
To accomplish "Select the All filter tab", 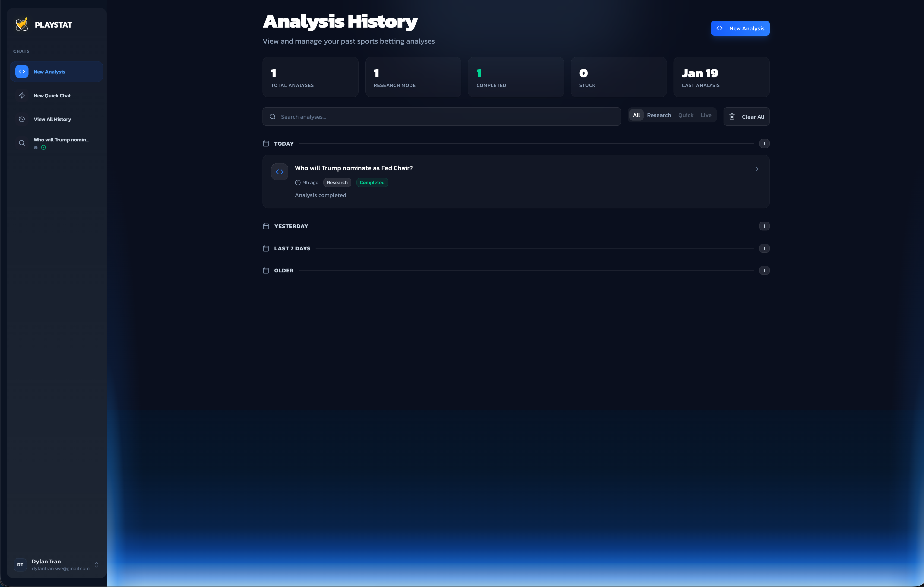I will (636, 115).
